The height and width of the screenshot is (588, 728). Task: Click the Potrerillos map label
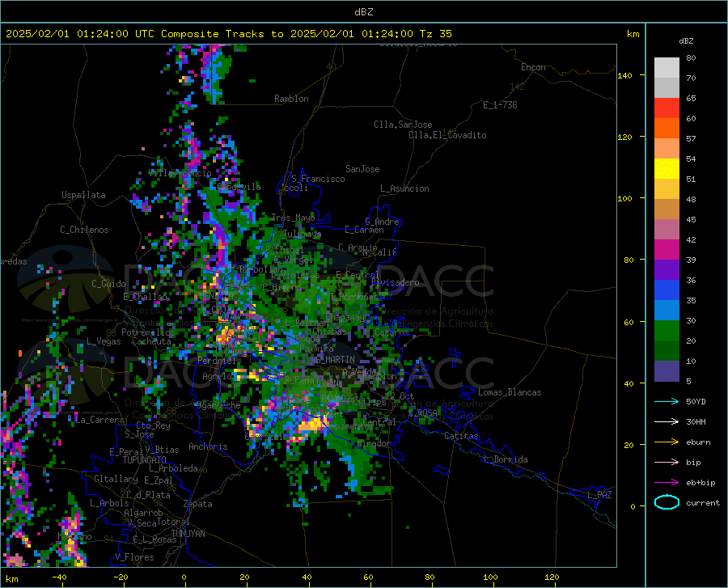148,332
